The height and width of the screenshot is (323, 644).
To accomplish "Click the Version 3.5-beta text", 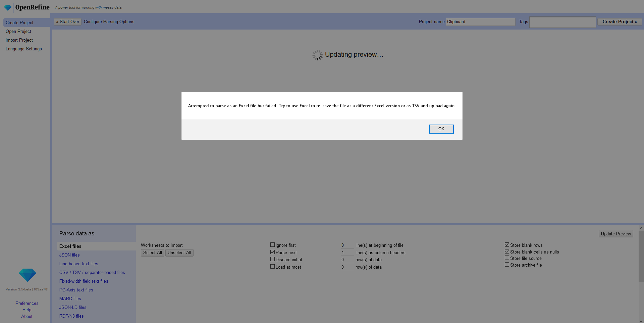I will click(27, 289).
